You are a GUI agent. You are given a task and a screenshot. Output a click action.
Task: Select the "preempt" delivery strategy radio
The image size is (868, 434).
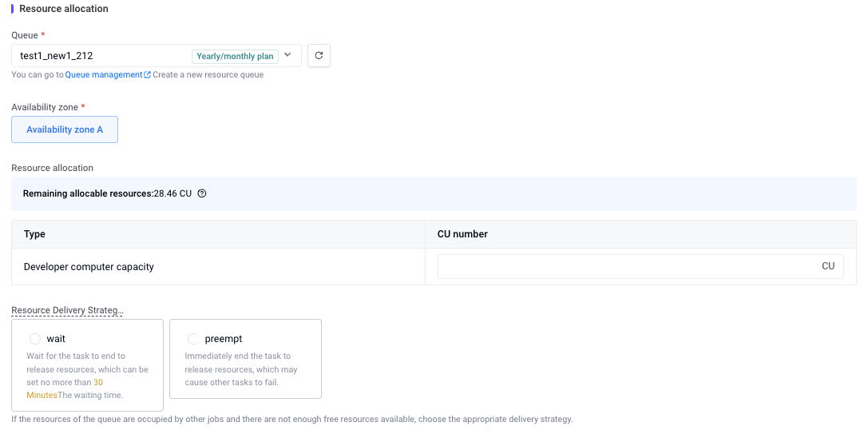point(193,339)
